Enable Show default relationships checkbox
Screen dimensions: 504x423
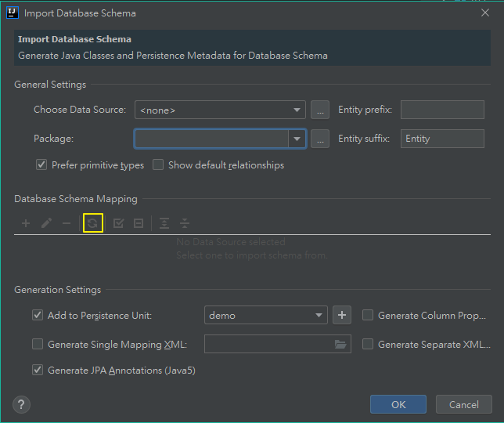pos(158,165)
